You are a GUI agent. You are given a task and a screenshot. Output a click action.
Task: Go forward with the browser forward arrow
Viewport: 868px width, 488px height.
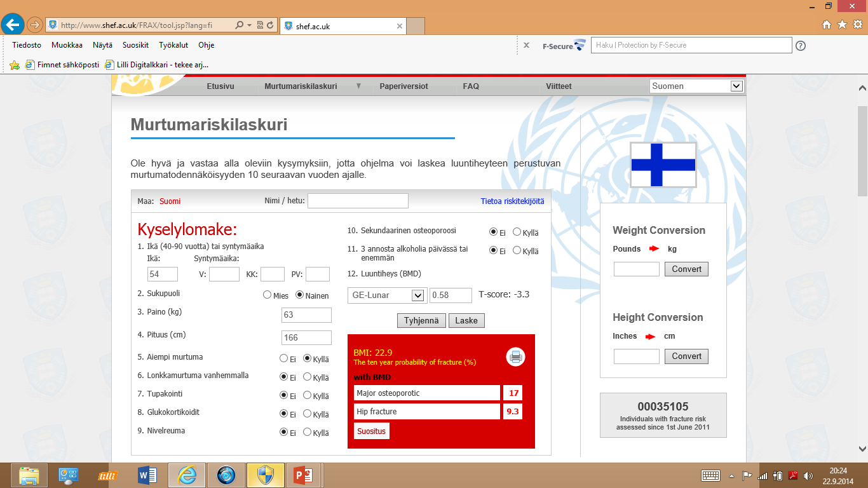pyautogui.click(x=35, y=25)
